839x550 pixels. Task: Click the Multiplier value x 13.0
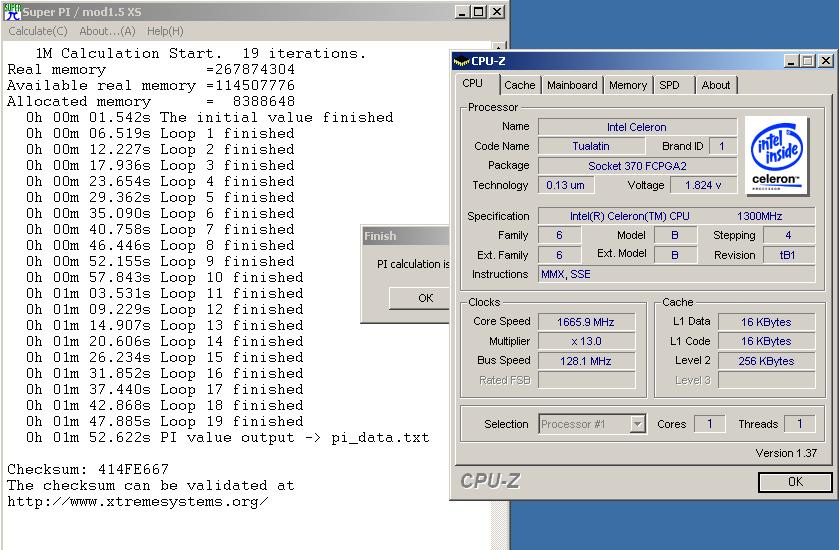(x=586, y=341)
